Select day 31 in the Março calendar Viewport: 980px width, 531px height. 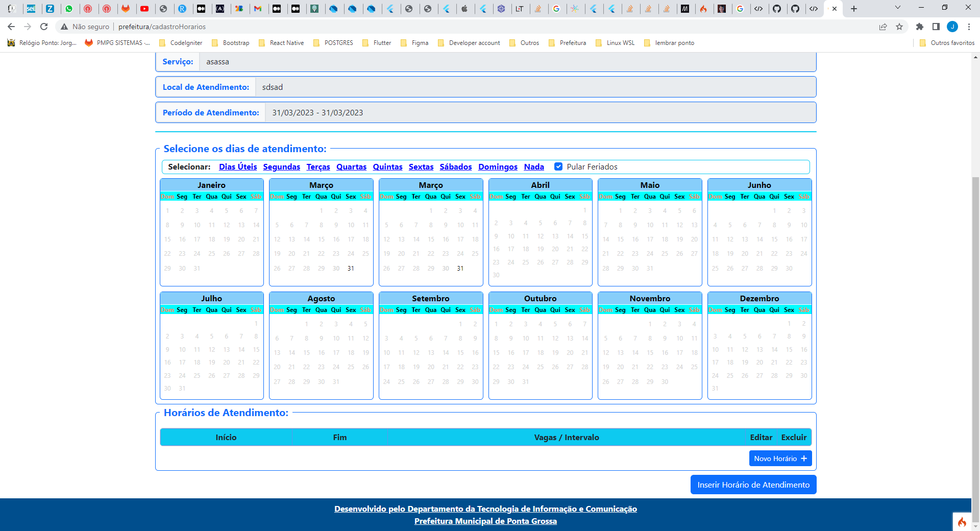point(351,268)
